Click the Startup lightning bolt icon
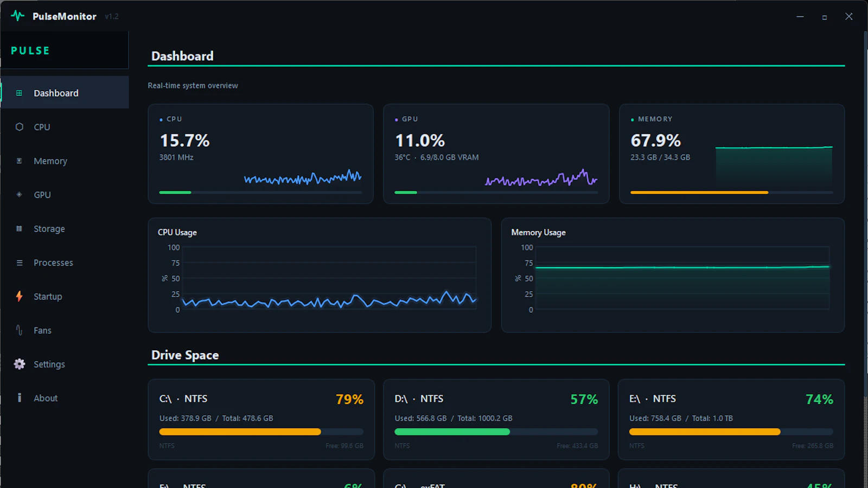This screenshot has width=868, height=488. pos(20,297)
